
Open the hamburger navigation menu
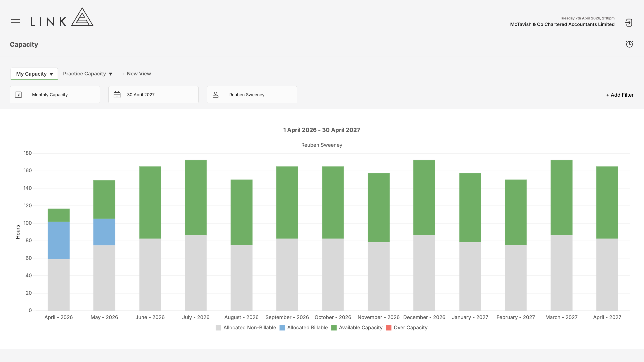15,22
